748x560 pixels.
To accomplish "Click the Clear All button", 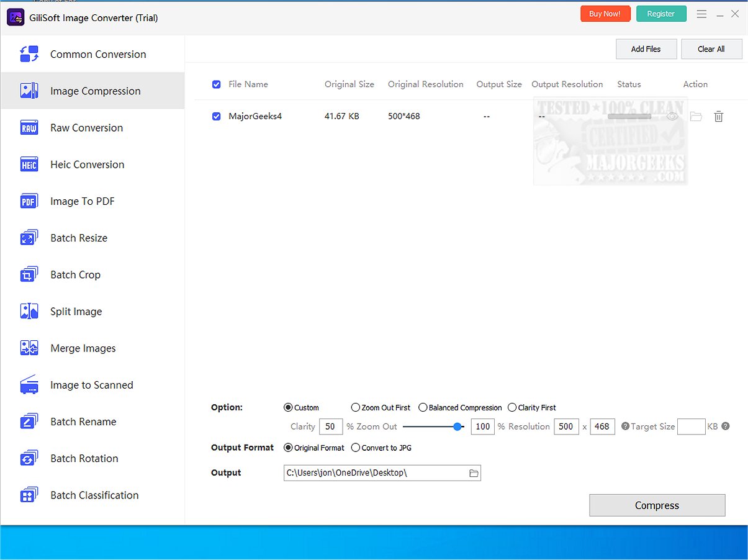I will tap(711, 49).
